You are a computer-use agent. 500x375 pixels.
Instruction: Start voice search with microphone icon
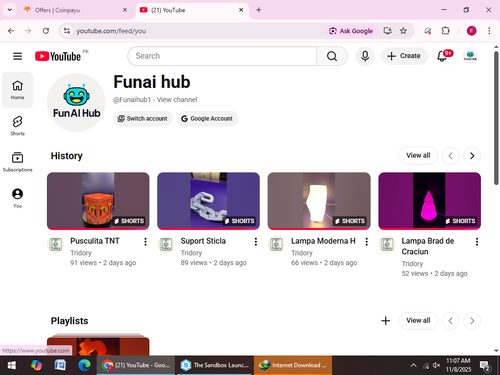(365, 56)
